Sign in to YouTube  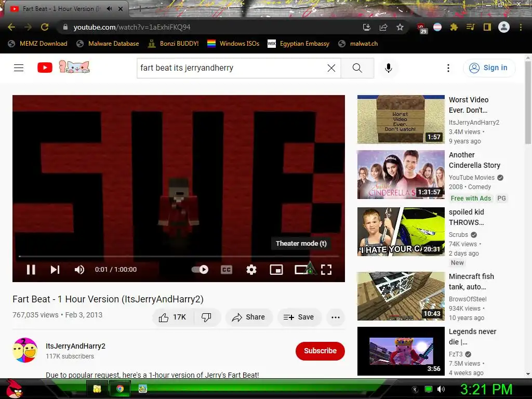click(x=488, y=68)
